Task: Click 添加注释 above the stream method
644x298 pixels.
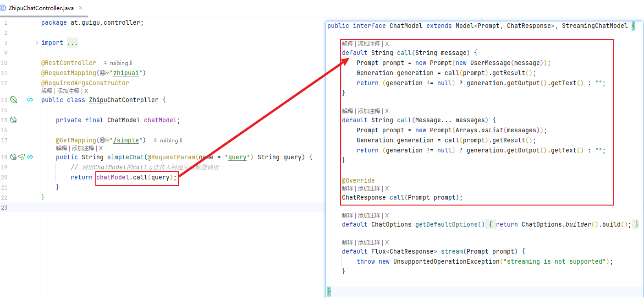Action: [369, 243]
